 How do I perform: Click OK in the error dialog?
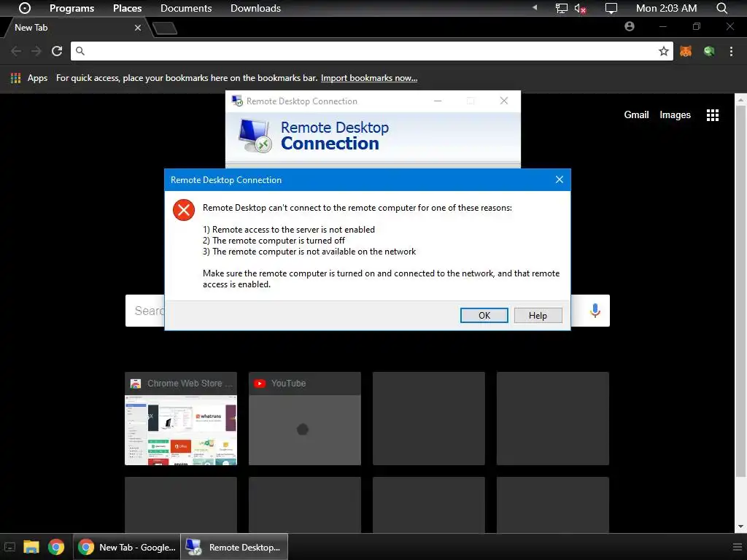tap(484, 315)
